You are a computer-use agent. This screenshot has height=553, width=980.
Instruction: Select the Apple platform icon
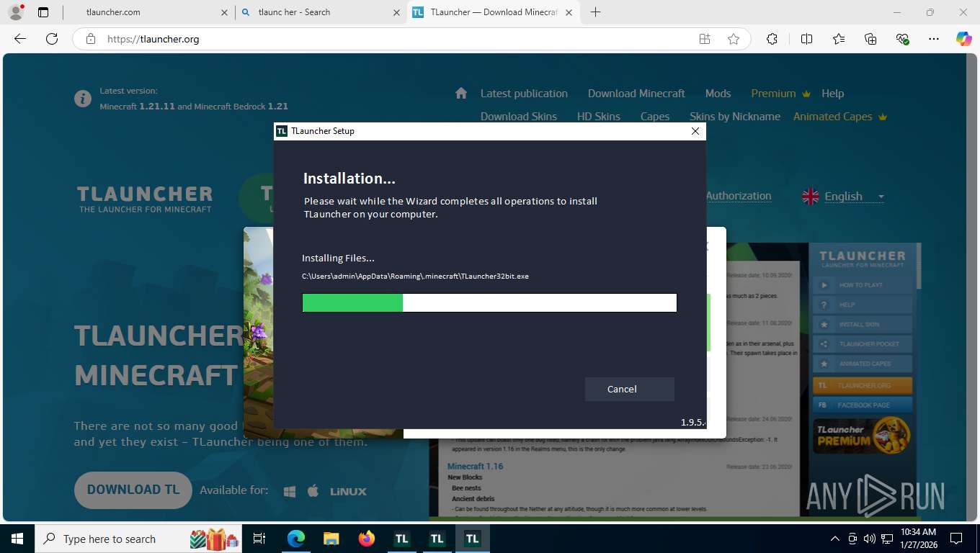(x=313, y=491)
